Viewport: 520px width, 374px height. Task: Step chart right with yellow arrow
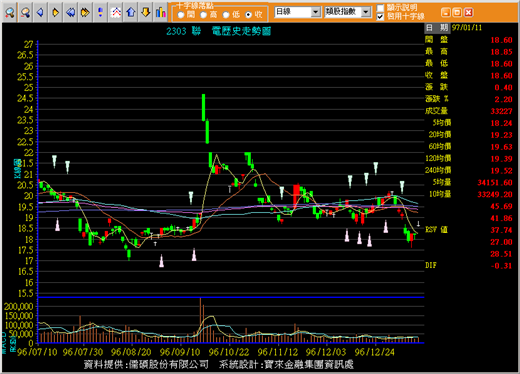tap(55, 13)
